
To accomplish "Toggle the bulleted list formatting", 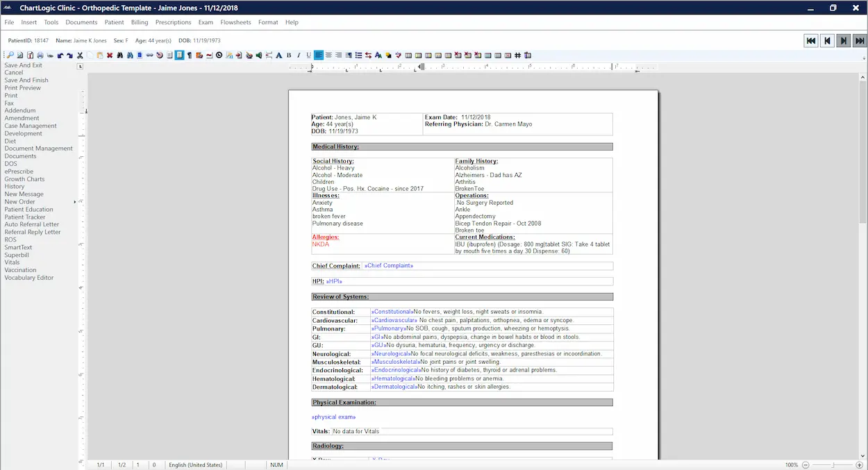I will click(x=360, y=55).
